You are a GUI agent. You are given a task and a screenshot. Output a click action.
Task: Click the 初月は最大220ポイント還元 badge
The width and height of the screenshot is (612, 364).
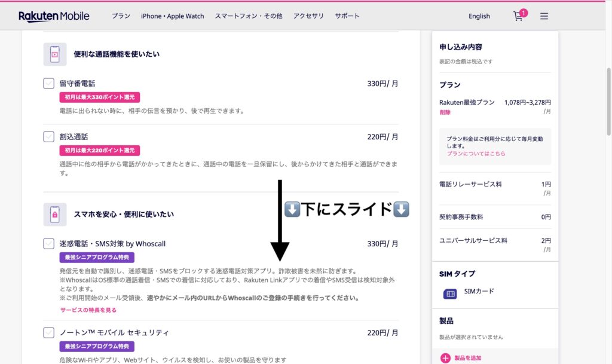[100, 150]
